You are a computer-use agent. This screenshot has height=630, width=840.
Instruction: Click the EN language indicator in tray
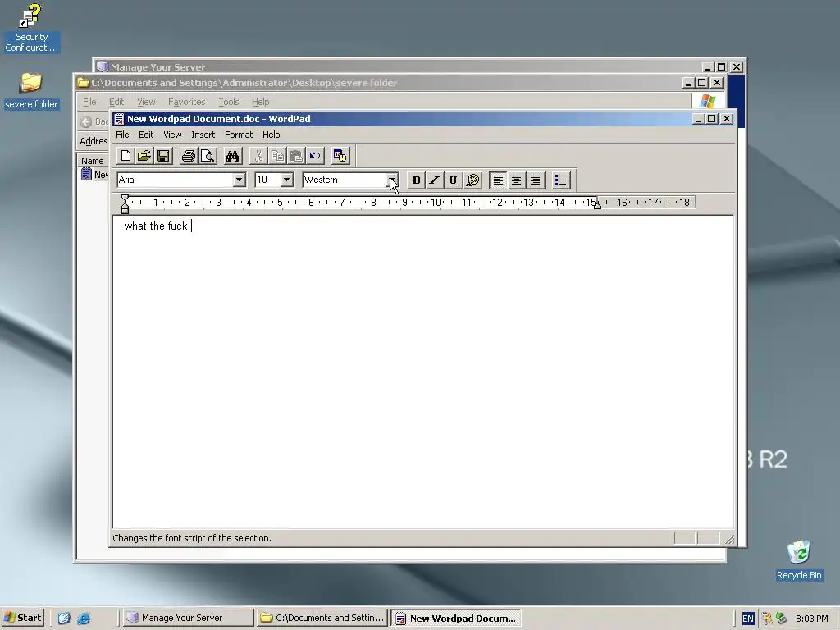click(748, 619)
